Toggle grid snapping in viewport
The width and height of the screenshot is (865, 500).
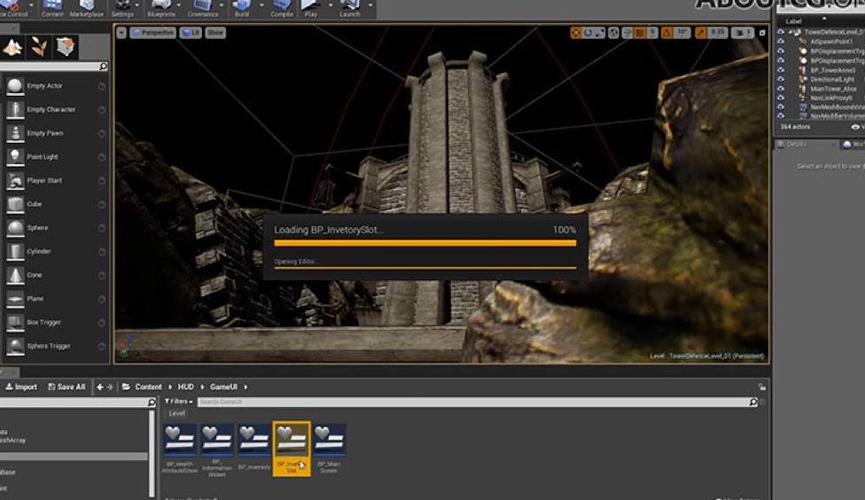tap(640, 33)
